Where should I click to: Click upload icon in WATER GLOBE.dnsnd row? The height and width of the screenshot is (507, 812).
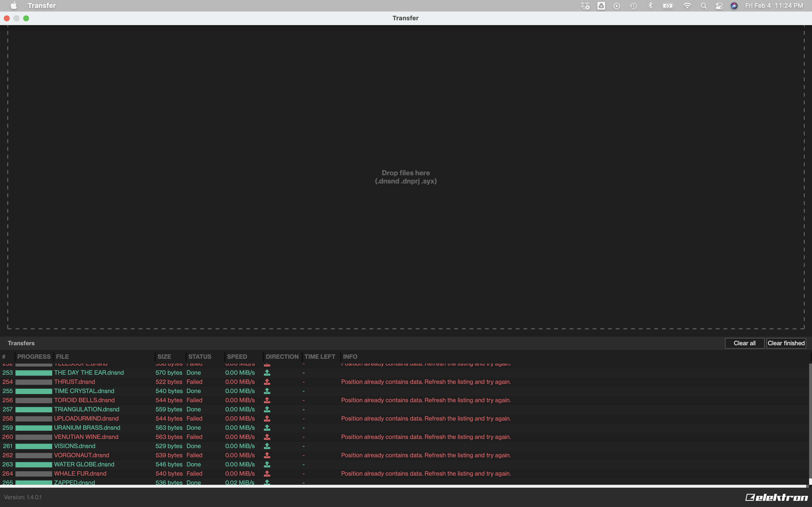click(x=267, y=464)
